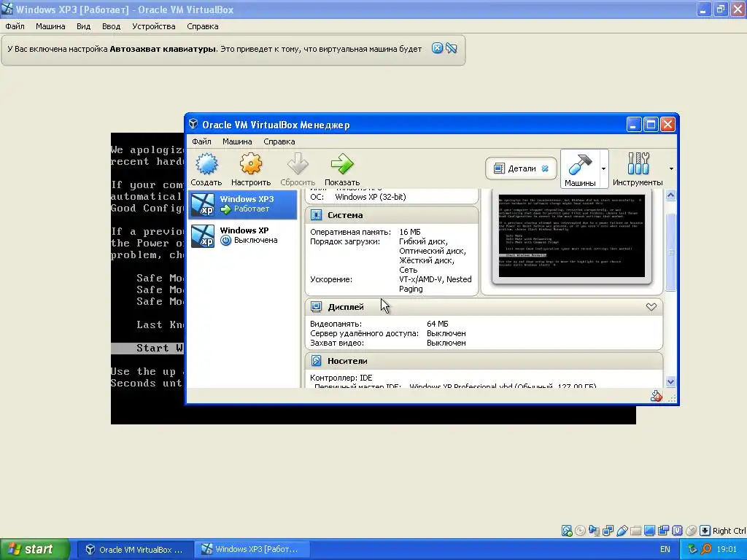The width and height of the screenshot is (747, 560).
Task: Click the video capture status icon
Action: click(663, 531)
